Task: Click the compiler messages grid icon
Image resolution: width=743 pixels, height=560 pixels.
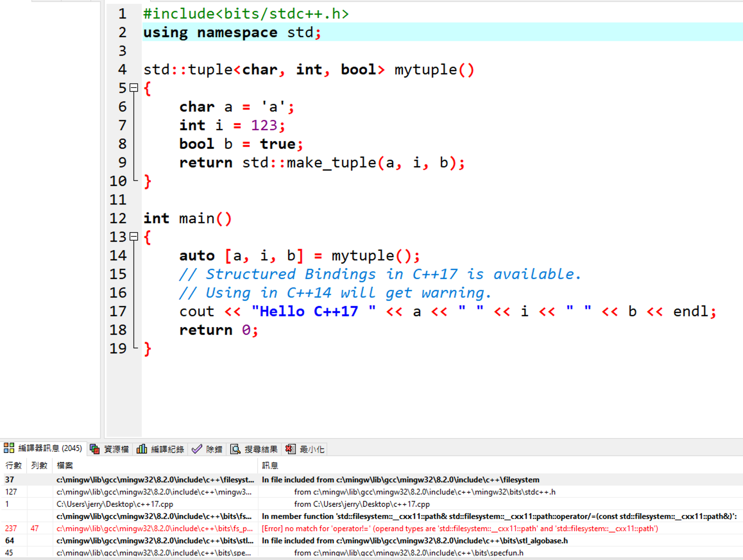Action: 9,448
